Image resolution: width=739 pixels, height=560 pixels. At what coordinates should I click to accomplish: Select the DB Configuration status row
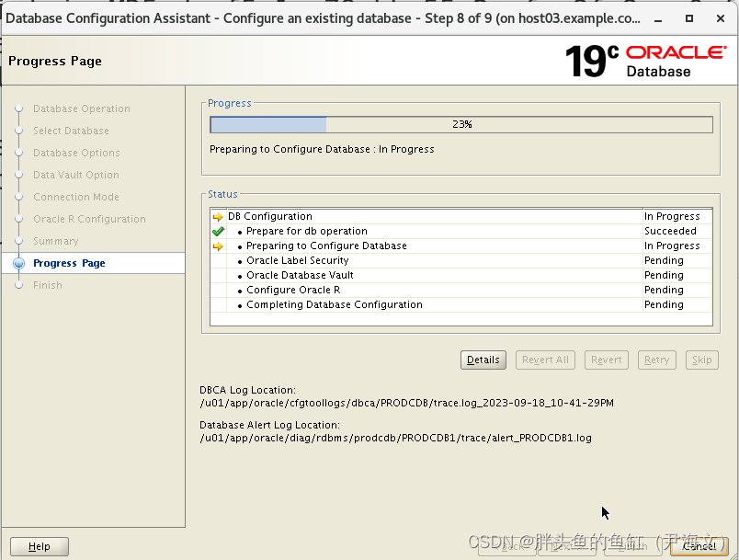pyautogui.click(x=461, y=216)
